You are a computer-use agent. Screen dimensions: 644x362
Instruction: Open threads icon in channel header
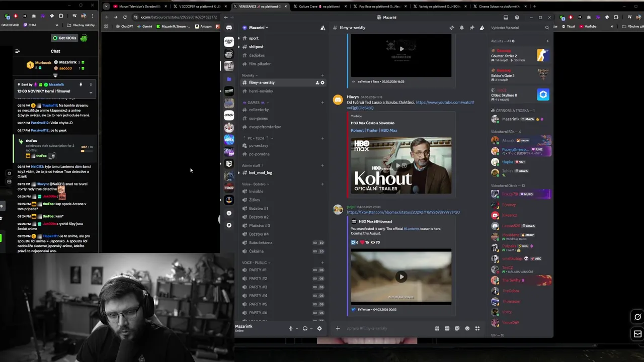pos(451,28)
